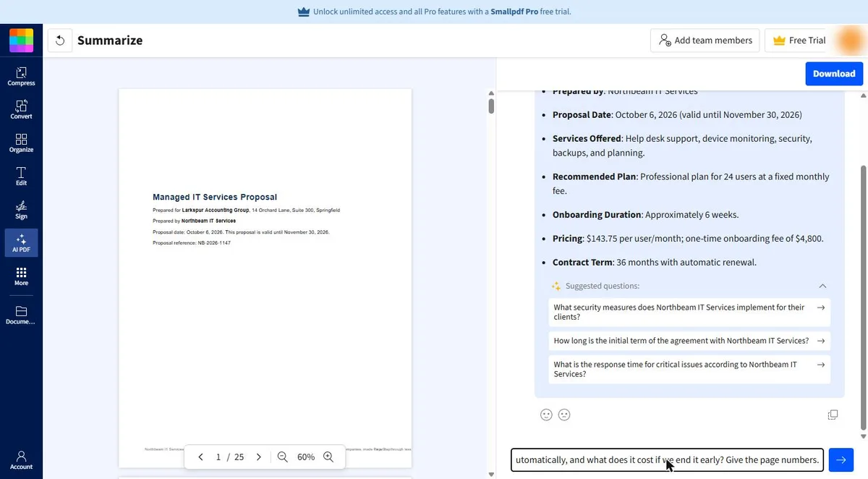Viewport: 868px width, 479px height.
Task: Select the Compress tool in sidebar
Action: click(x=21, y=76)
